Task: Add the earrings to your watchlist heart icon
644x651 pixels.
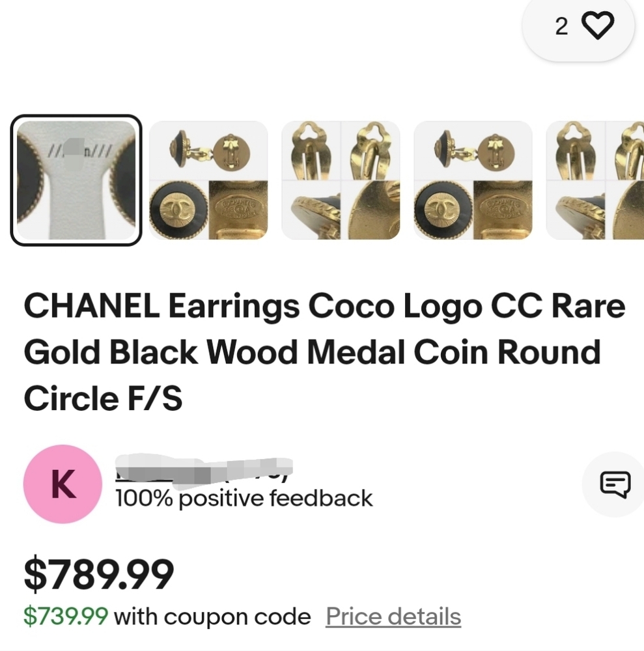Action: 596,26
